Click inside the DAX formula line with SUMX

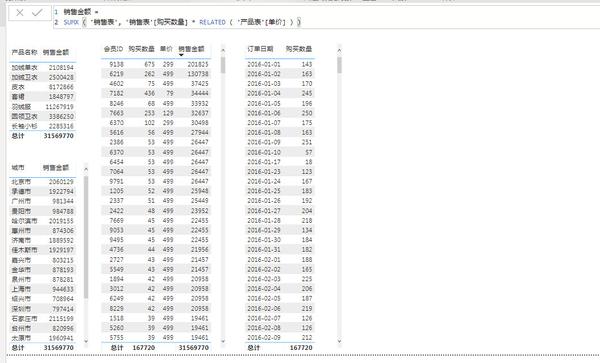pyautogui.click(x=182, y=22)
